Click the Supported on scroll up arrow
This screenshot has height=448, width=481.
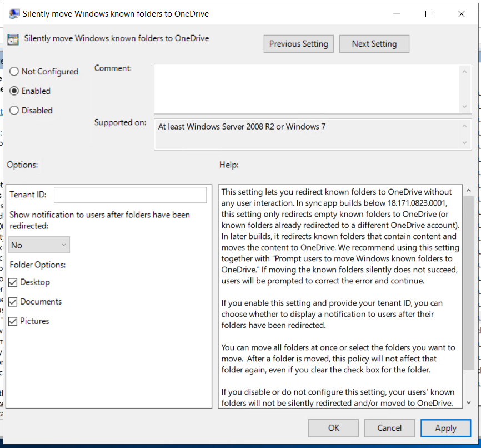[x=464, y=126]
